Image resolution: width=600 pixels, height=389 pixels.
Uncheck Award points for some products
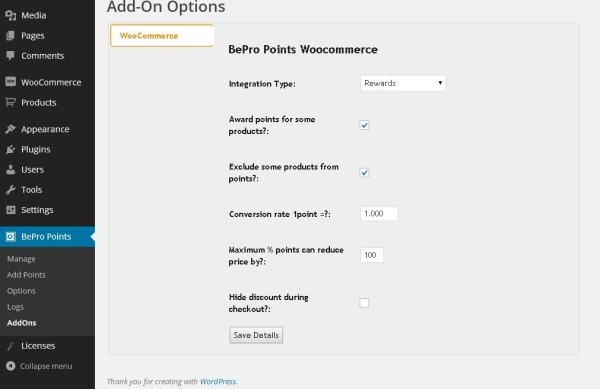[x=364, y=125]
